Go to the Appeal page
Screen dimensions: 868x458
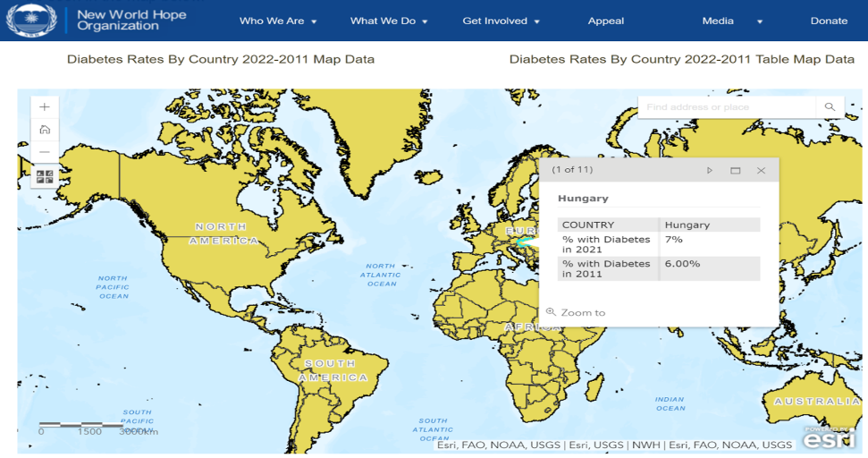(x=606, y=21)
